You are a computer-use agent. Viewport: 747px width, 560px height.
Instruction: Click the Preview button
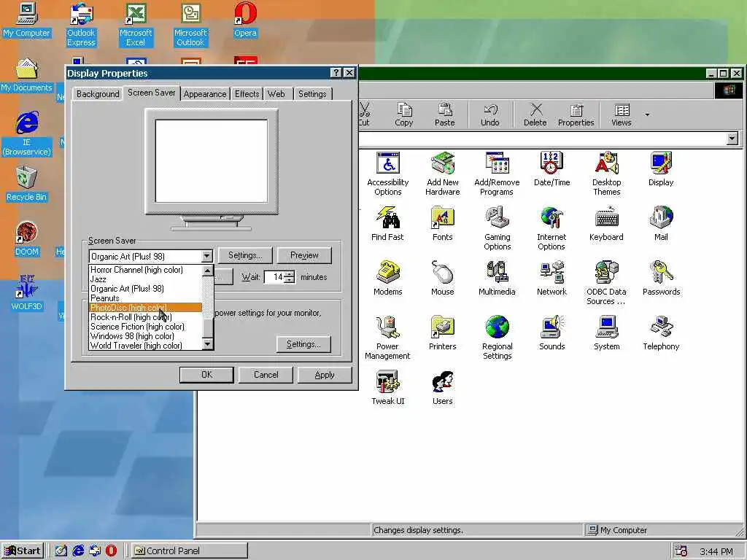click(x=304, y=255)
